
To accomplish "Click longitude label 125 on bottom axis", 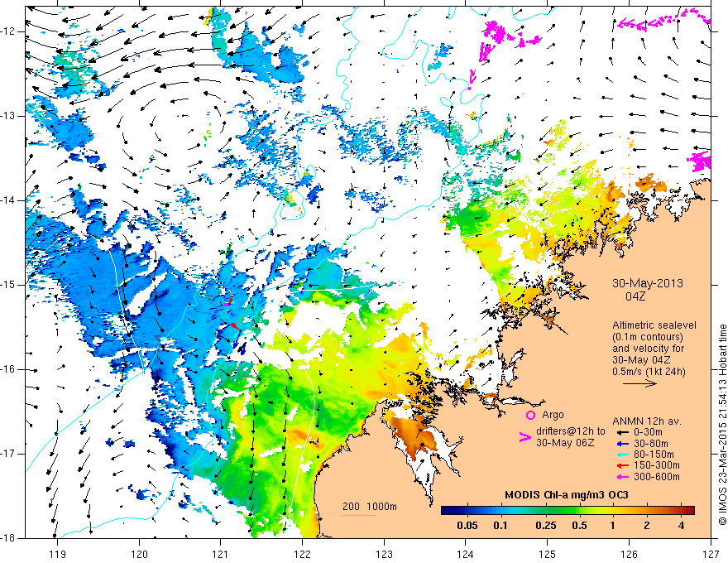I will tap(548, 554).
